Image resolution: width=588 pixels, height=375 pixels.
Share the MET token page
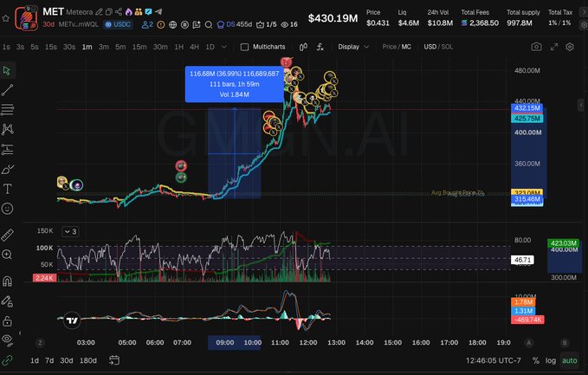click(x=119, y=12)
